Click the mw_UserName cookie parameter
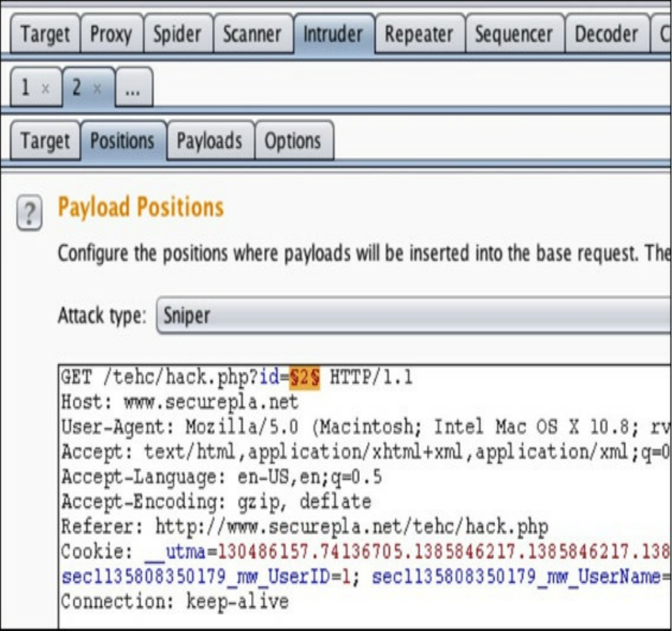 [521, 576]
